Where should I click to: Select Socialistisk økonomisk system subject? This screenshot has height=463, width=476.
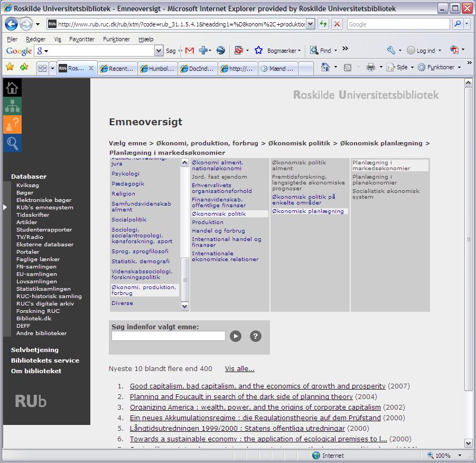tap(386, 194)
